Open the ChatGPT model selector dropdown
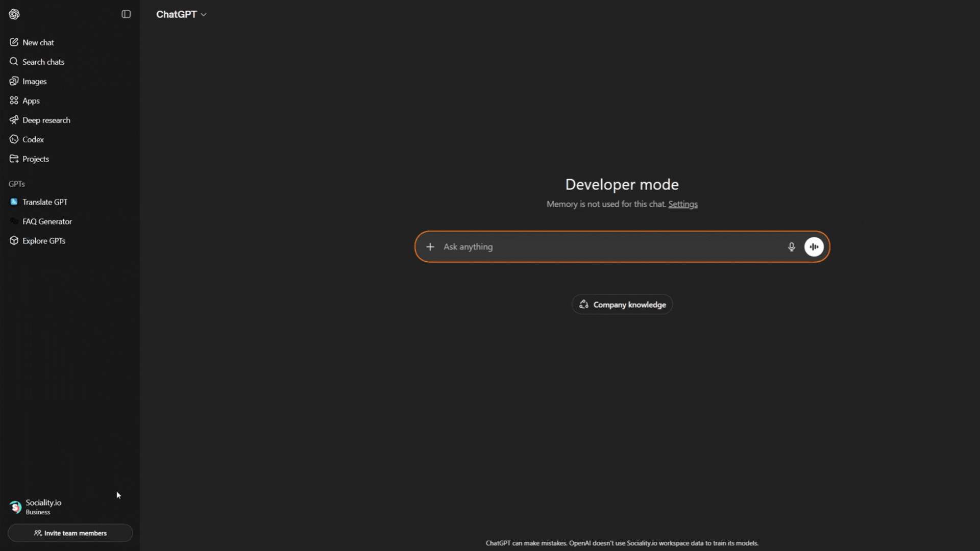 pos(181,14)
